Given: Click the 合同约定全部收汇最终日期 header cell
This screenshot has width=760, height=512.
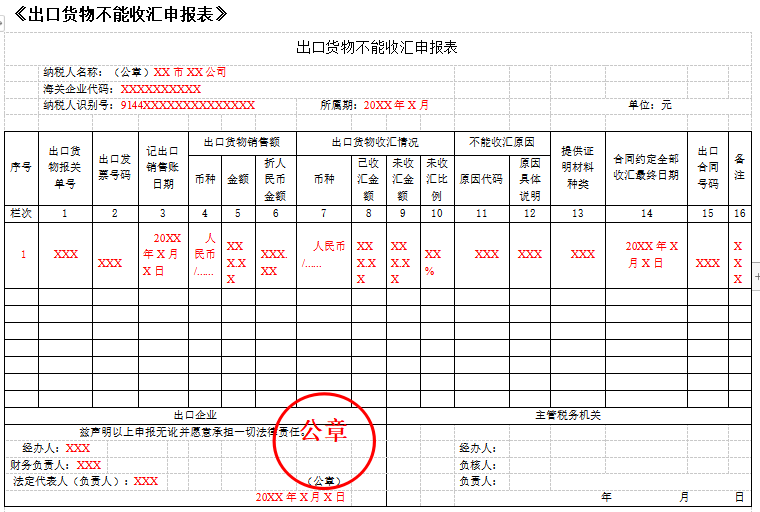Looking at the screenshot, I should [x=646, y=167].
